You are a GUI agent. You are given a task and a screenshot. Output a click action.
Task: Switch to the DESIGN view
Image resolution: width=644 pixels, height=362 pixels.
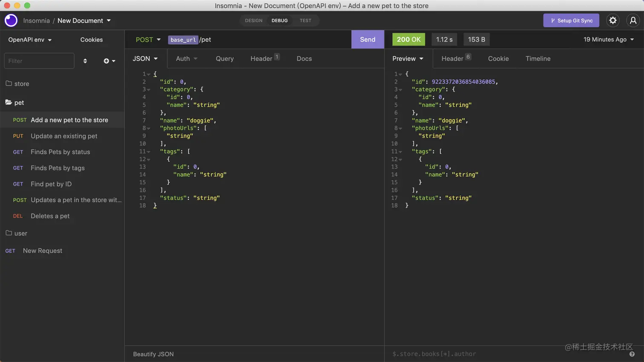(254, 20)
